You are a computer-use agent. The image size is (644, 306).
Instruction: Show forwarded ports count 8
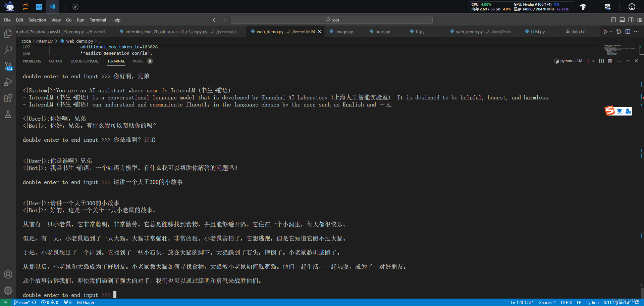(x=67, y=302)
